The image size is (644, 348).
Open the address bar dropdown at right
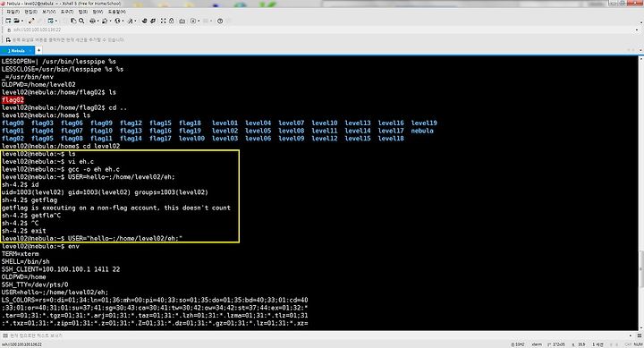coord(637,30)
